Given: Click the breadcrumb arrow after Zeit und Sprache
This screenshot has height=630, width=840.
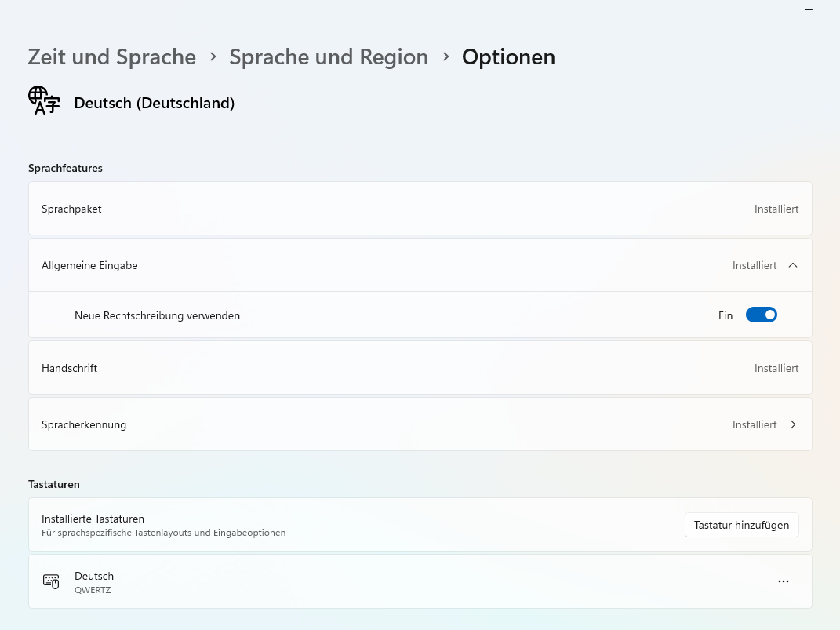Looking at the screenshot, I should tap(213, 56).
